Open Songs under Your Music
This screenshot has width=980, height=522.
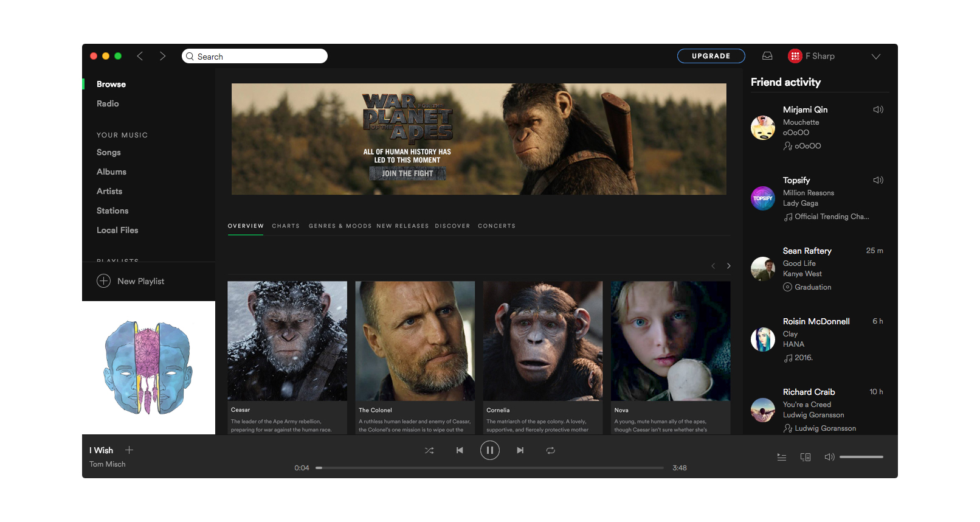[x=109, y=153]
